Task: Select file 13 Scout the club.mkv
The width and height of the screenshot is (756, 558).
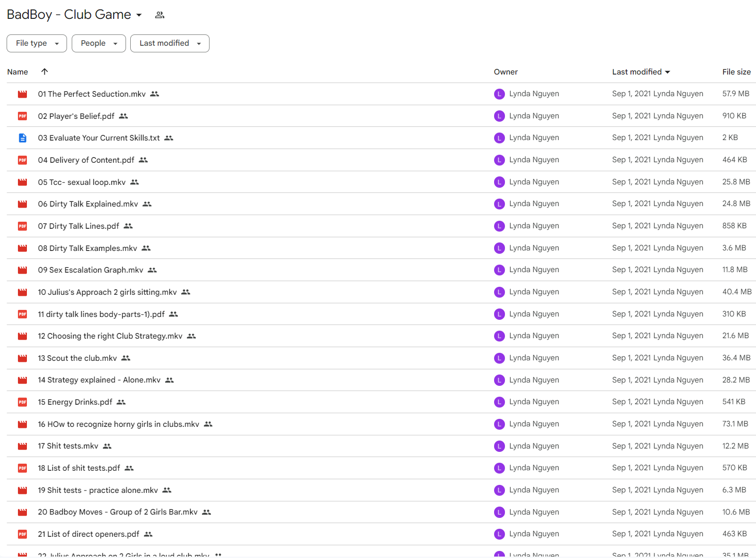Action: click(x=77, y=358)
